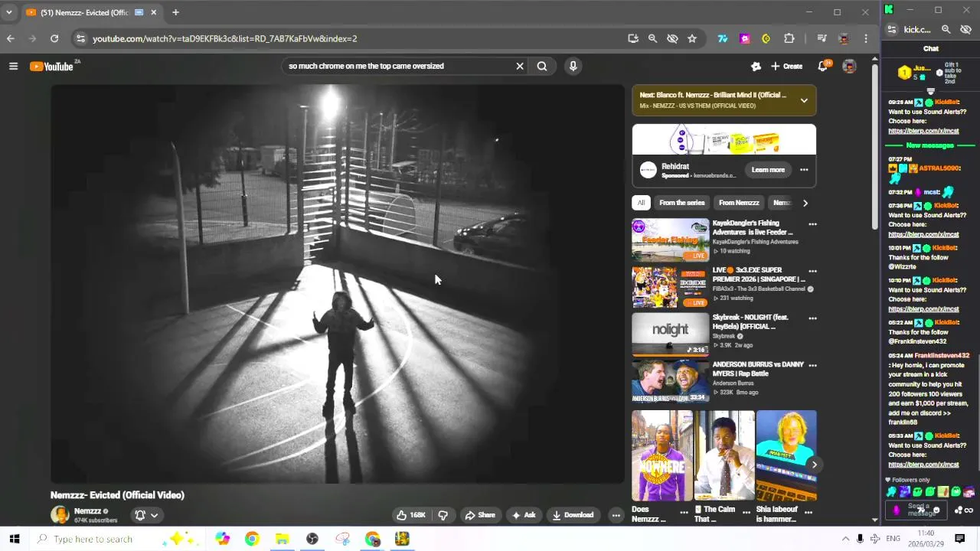Screen dimensions: 980x551
Task: Open the 3x3.EXE Super Premier live thumbnail
Action: [x=671, y=287]
